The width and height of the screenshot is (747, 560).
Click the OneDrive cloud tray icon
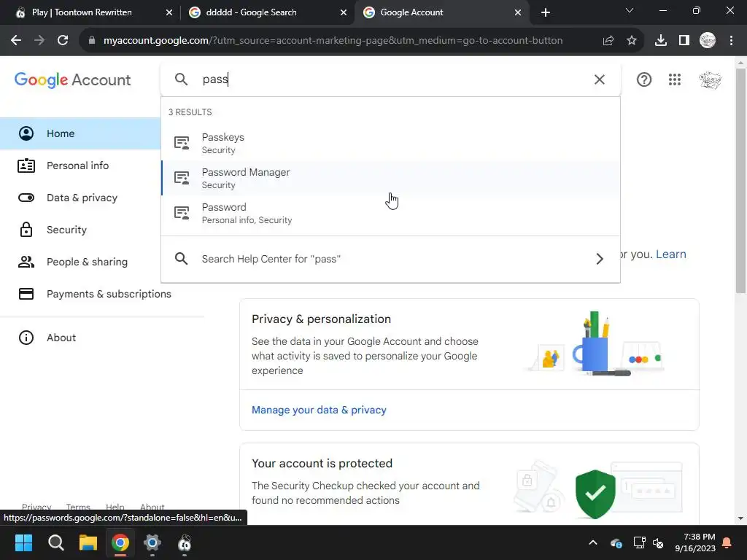[616, 542]
